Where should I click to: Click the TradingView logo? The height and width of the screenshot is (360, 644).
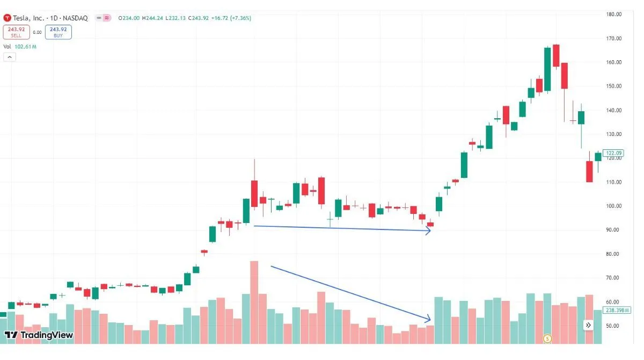tap(39, 335)
